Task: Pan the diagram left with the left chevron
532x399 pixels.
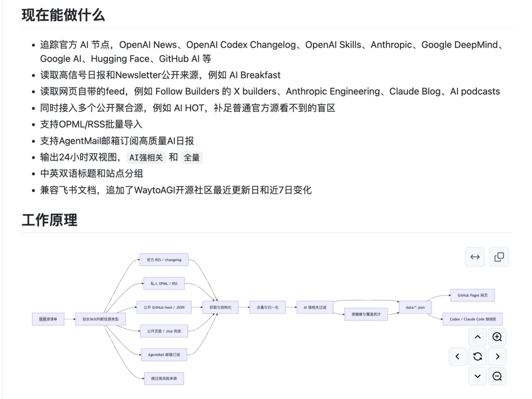Action: tap(458, 357)
